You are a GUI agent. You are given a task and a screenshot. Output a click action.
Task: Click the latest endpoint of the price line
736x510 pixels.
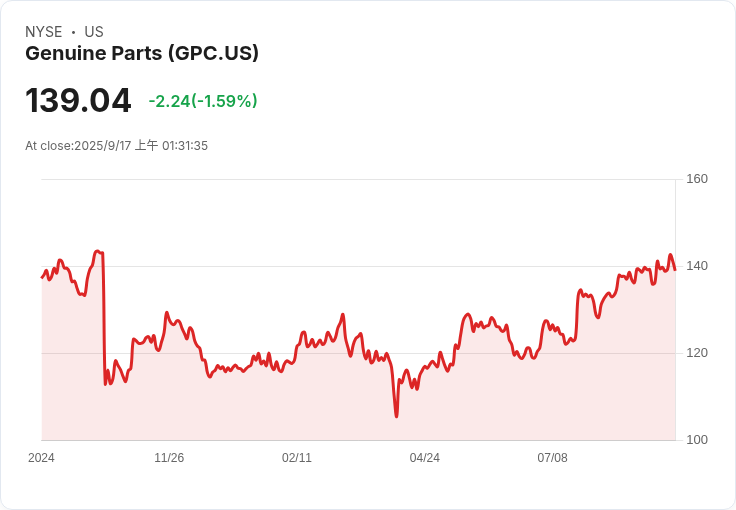(675, 269)
